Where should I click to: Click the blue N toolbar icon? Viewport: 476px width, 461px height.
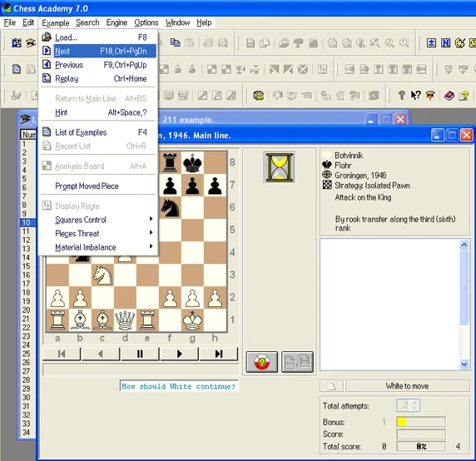[x=445, y=42]
